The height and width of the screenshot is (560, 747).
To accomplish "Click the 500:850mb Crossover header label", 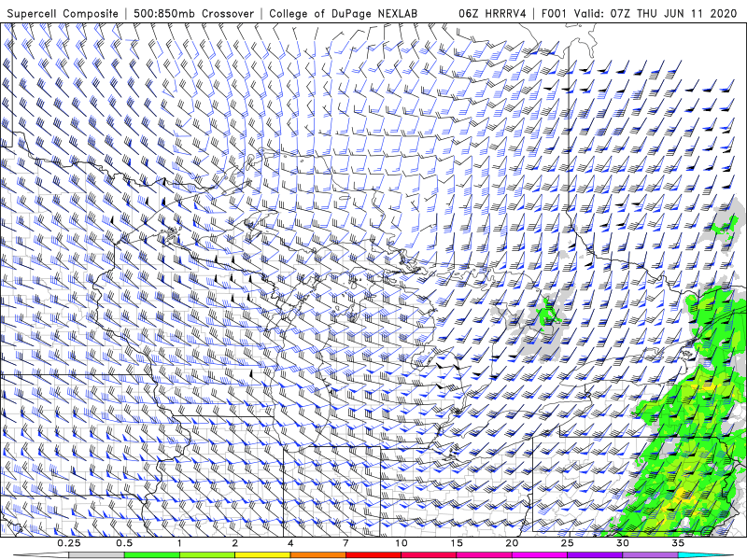I will [x=193, y=13].
